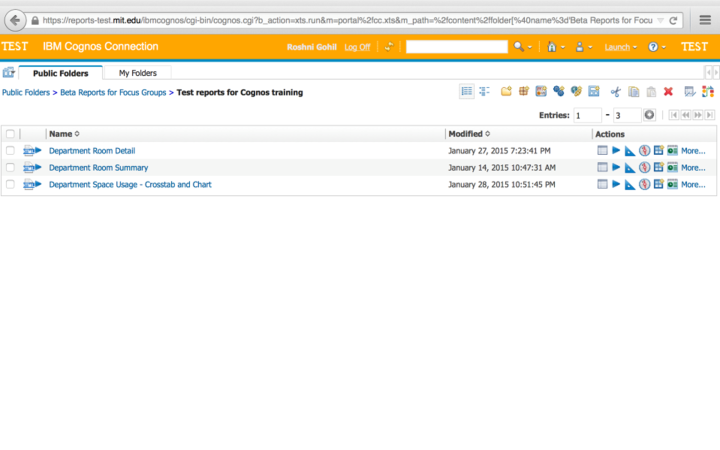Expand the Home icon dropdown
Image resolution: width=720 pixels, height=450 pixels.
point(554,47)
